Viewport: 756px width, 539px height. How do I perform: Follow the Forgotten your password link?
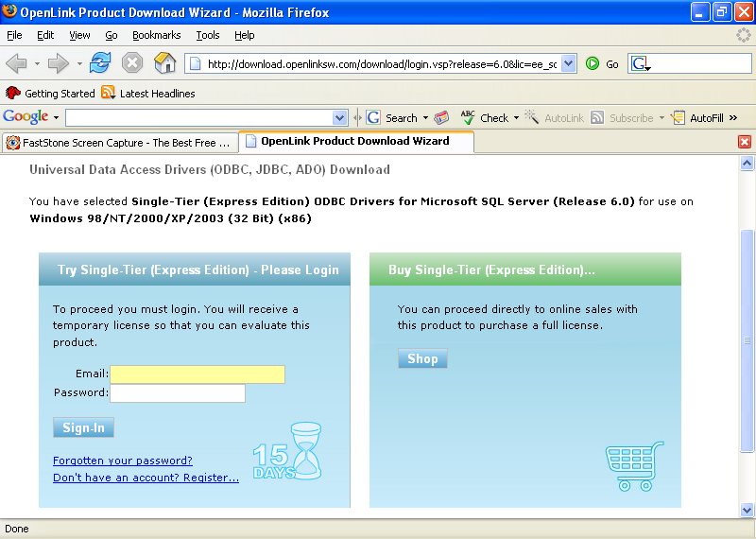(123, 461)
